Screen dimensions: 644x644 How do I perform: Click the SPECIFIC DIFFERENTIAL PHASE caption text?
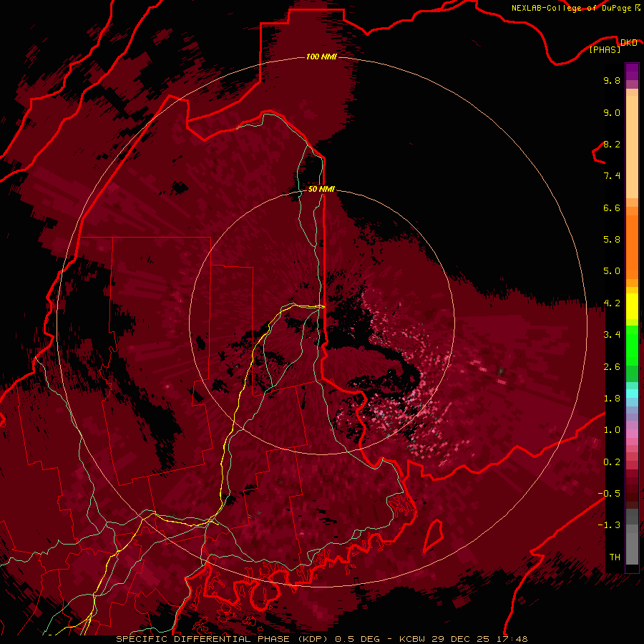click(203, 639)
